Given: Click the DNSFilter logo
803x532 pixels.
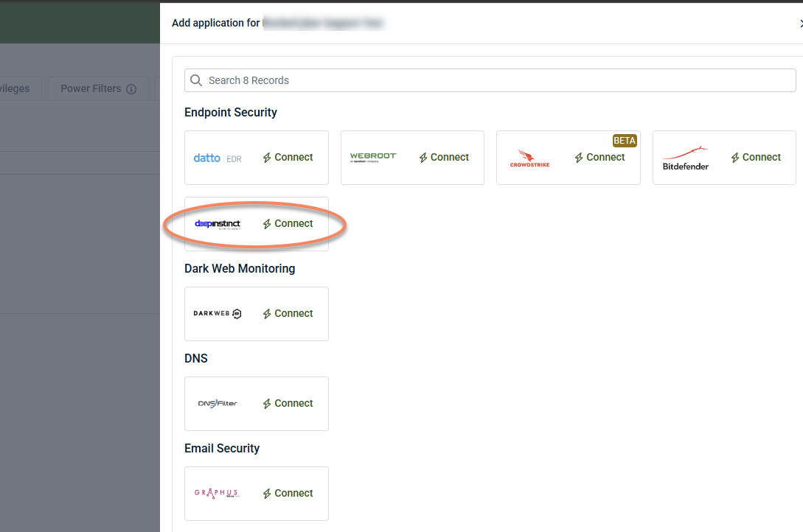Looking at the screenshot, I should (x=218, y=404).
